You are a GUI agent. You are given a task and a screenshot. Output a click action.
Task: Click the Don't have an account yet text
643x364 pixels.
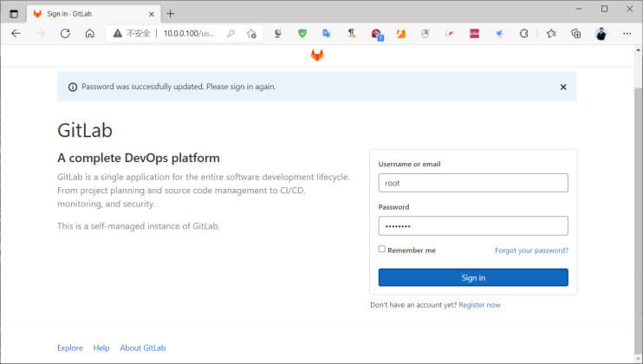click(413, 305)
